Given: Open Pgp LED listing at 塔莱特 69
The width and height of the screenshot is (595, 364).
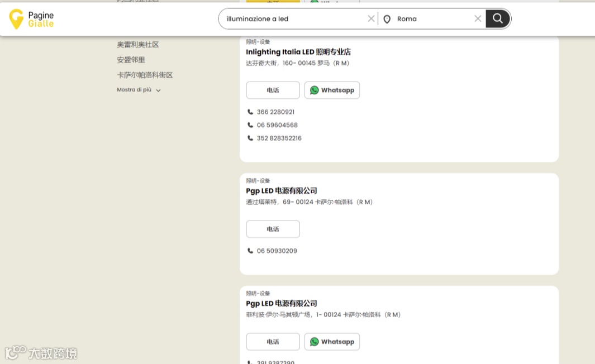Looking at the screenshot, I should tap(281, 191).
